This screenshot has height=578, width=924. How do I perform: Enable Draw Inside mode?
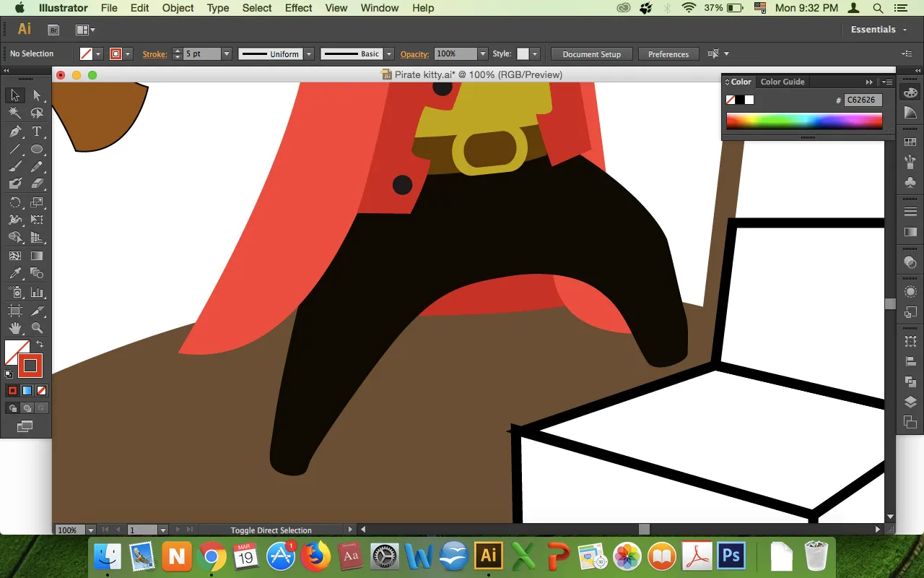click(41, 408)
